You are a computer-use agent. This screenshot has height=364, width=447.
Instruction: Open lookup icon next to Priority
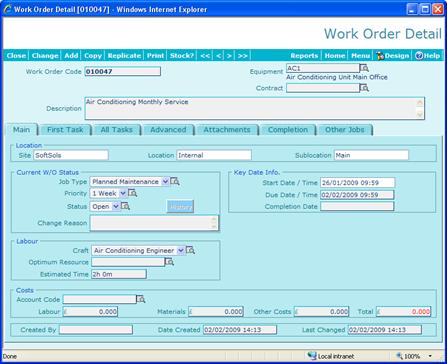(133, 193)
